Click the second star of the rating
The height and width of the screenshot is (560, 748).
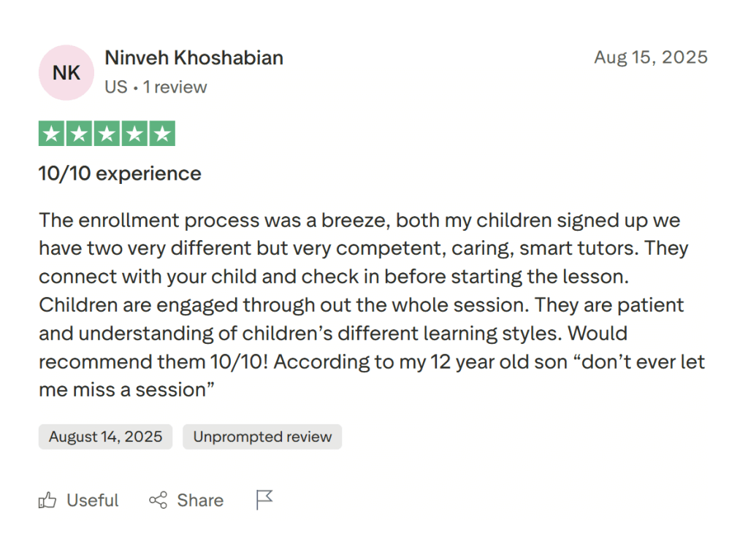[79, 134]
